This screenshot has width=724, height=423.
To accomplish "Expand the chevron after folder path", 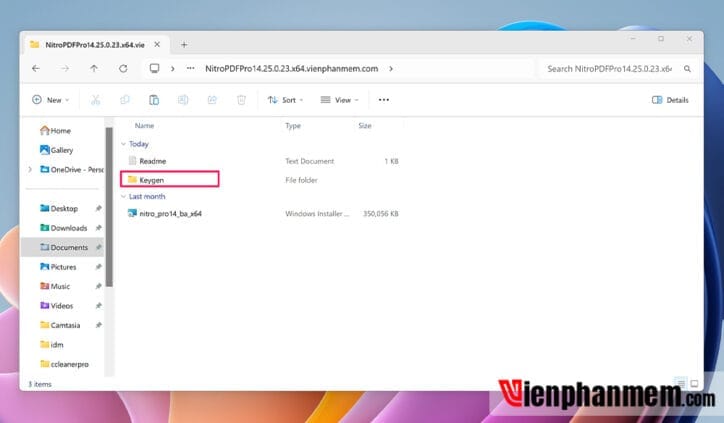I will [391, 68].
